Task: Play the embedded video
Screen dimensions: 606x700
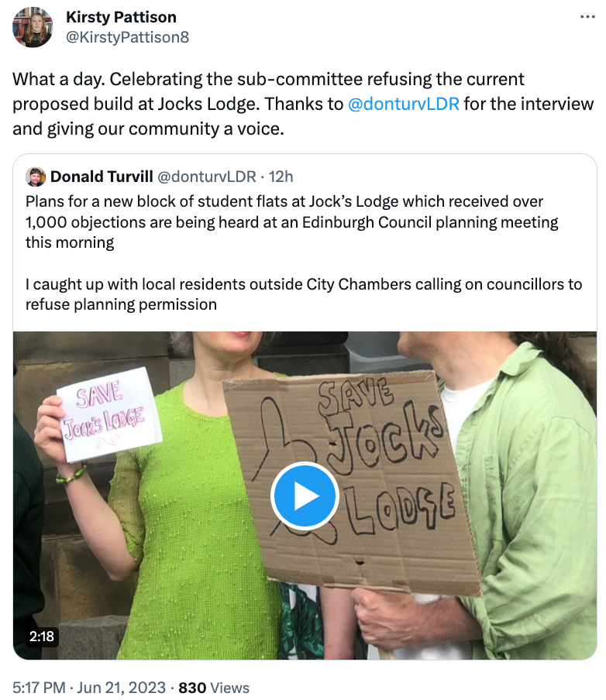Action: coord(305,496)
